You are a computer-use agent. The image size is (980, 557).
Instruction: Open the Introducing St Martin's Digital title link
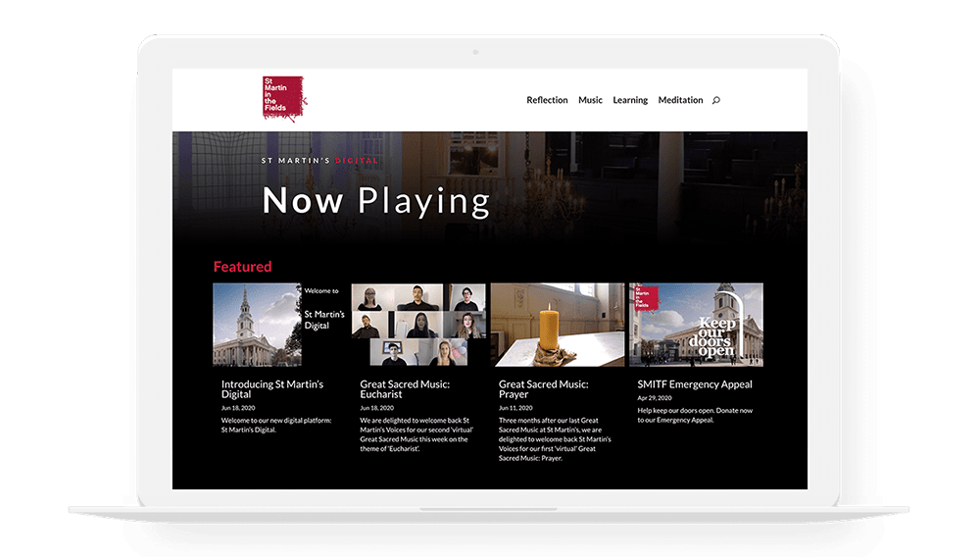[272, 389]
